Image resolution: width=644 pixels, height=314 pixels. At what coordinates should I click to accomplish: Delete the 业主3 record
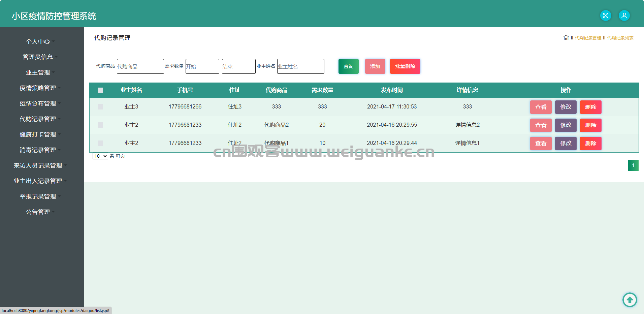click(x=591, y=107)
